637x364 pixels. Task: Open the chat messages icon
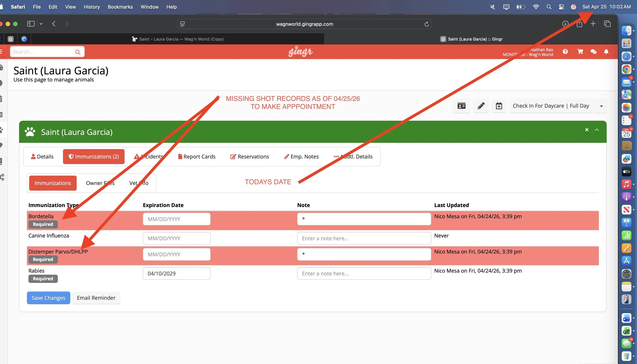tap(593, 52)
